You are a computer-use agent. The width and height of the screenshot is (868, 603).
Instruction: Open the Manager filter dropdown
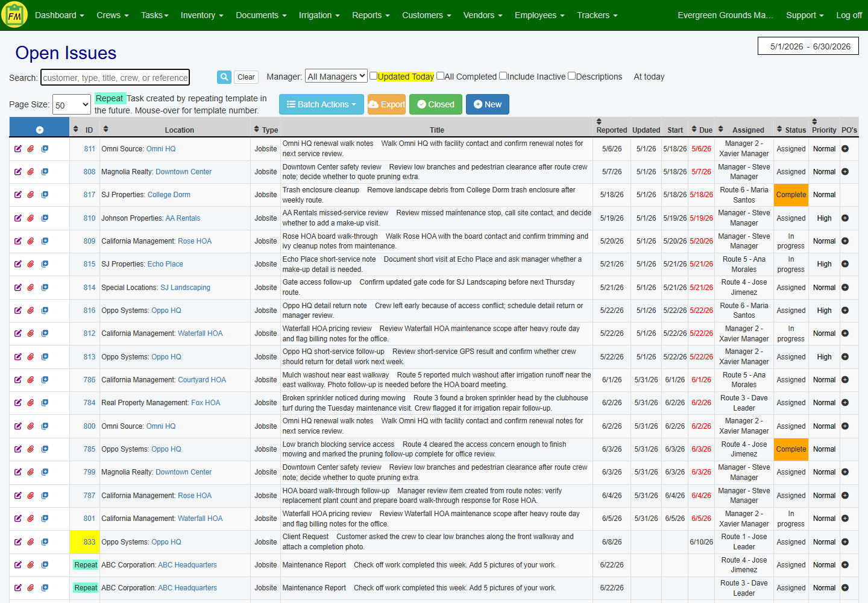click(336, 76)
